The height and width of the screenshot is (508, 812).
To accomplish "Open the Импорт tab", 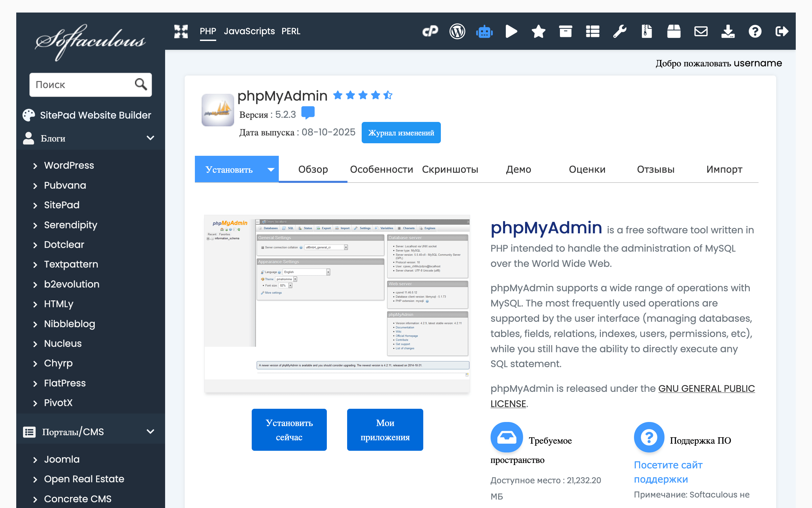I will (724, 169).
